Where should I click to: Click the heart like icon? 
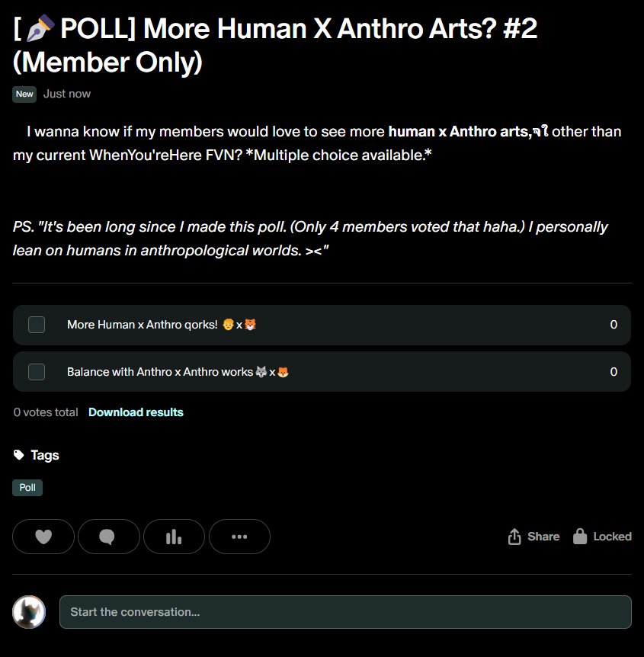click(x=43, y=537)
